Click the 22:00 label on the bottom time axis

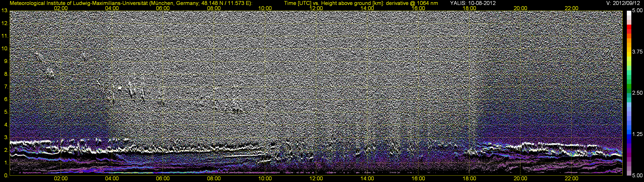click(571, 179)
